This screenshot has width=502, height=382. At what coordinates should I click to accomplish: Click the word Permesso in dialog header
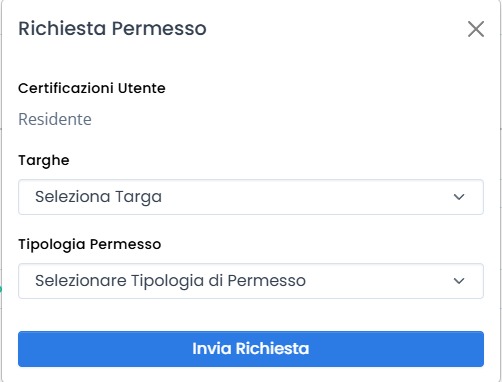click(159, 28)
